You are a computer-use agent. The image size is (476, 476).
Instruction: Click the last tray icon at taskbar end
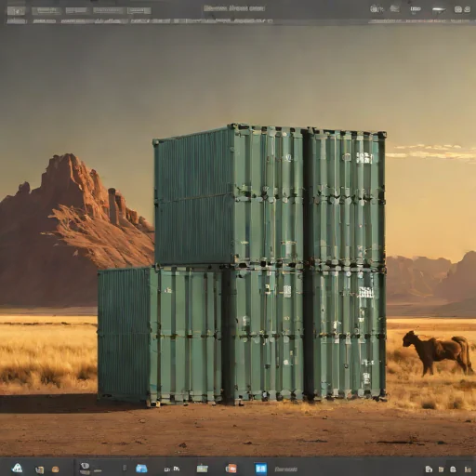tap(468, 469)
